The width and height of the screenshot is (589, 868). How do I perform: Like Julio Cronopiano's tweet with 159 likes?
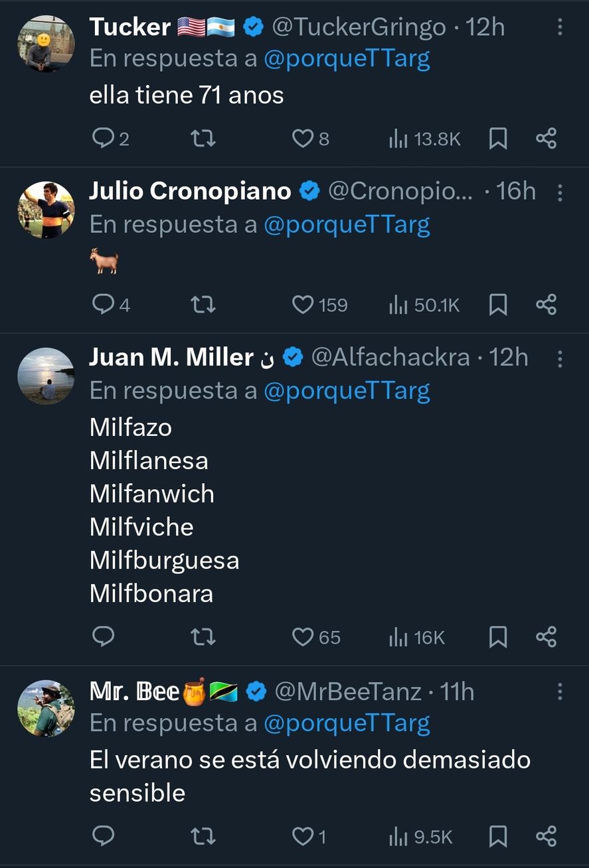click(303, 305)
